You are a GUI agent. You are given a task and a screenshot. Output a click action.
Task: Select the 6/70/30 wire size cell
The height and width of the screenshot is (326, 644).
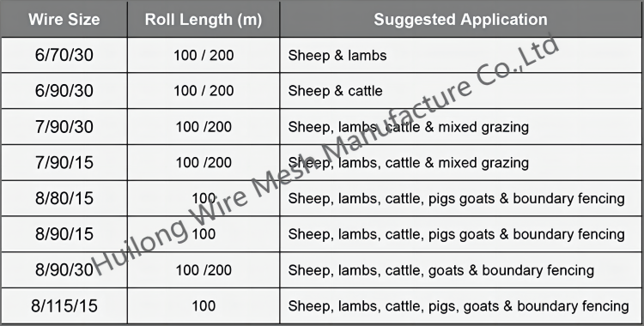pos(64,55)
